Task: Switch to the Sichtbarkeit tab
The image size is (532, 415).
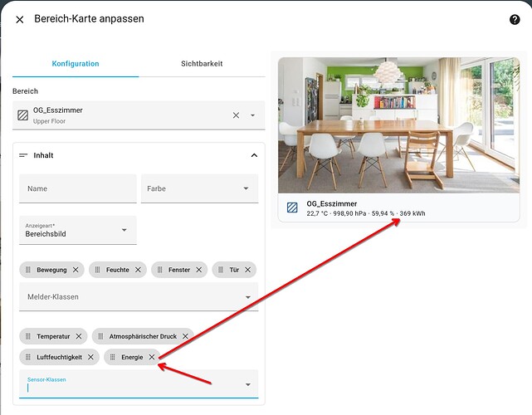Action: click(202, 64)
